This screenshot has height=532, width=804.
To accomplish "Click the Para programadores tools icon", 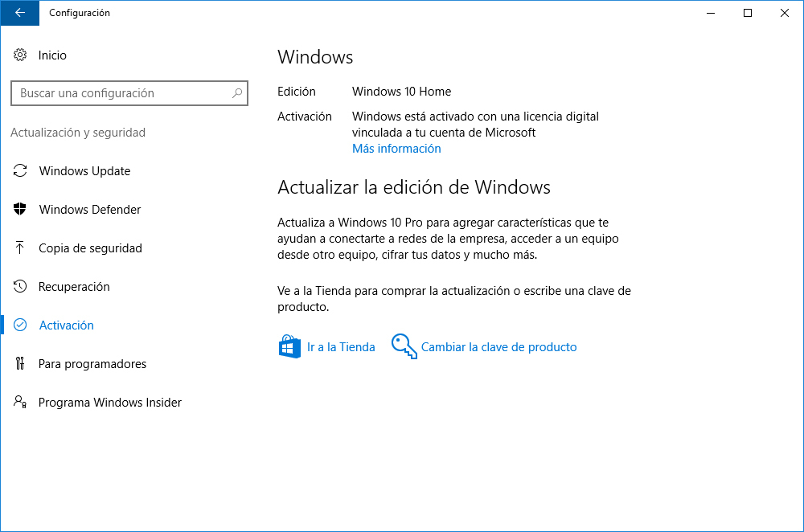I will coord(19,363).
